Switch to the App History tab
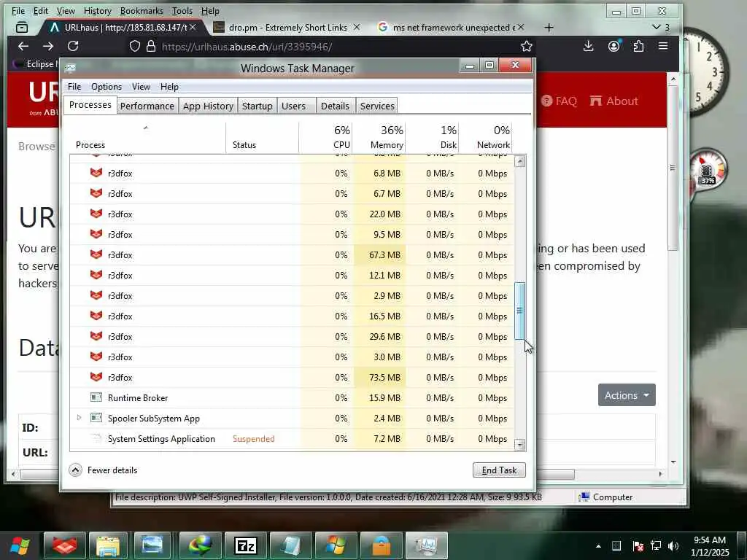This screenshot has height=560, width=747. point(208,106)
